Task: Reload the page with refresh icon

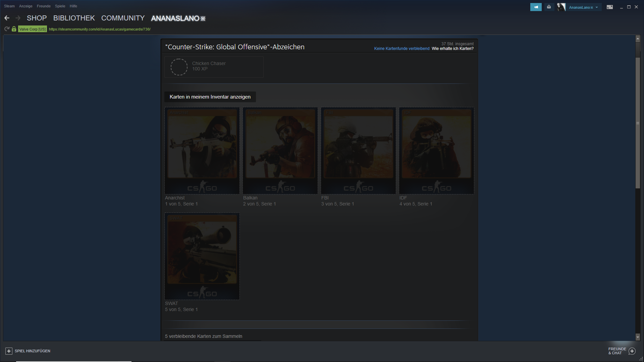Action: 7,29
